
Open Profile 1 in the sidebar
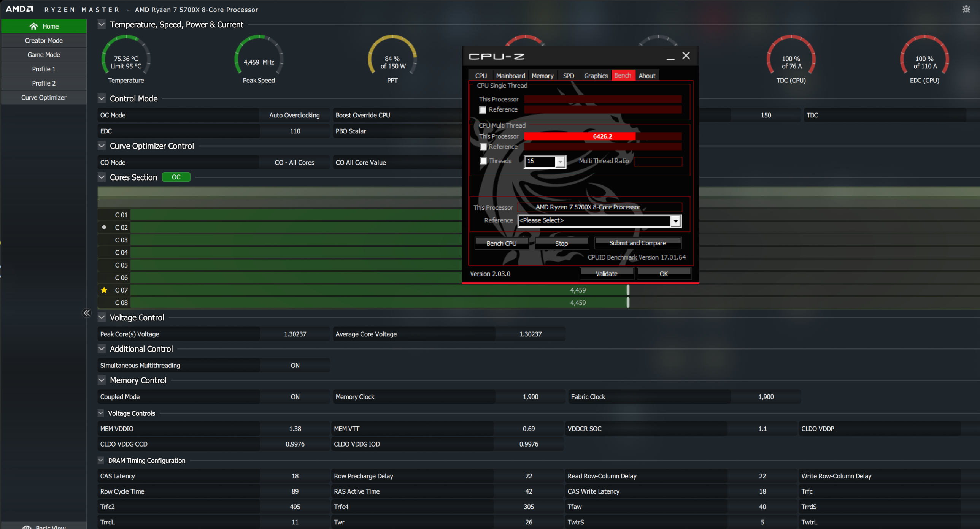click(x=44, y=69)
